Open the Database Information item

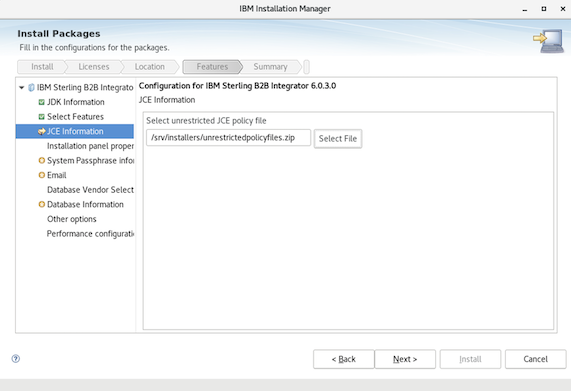(85, 204)
